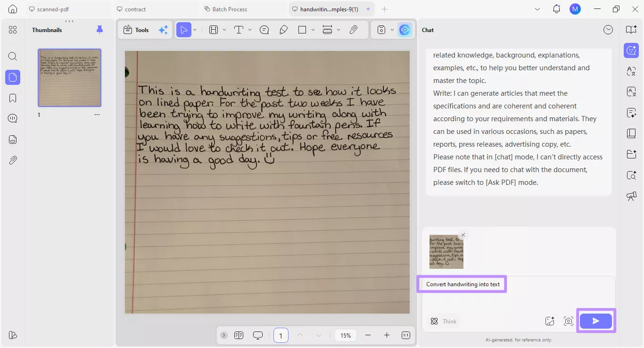Open the search panel in left sidebar

tap(13, 56)
